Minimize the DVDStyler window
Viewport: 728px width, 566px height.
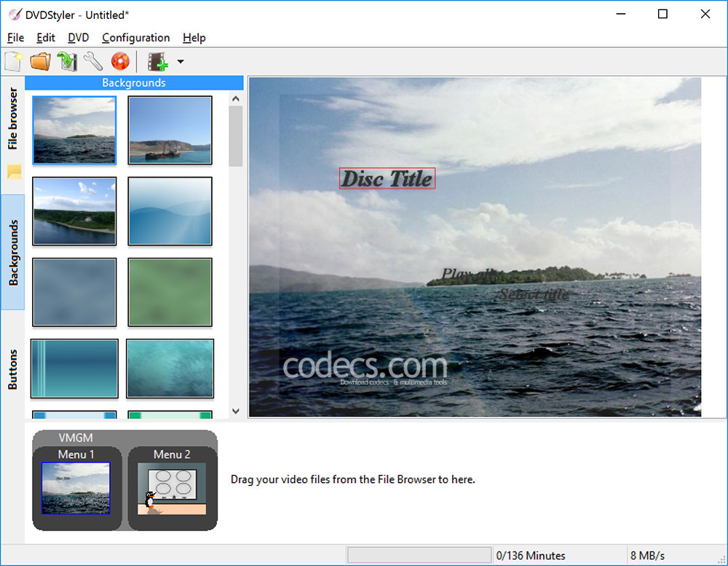tap(621, 15)
